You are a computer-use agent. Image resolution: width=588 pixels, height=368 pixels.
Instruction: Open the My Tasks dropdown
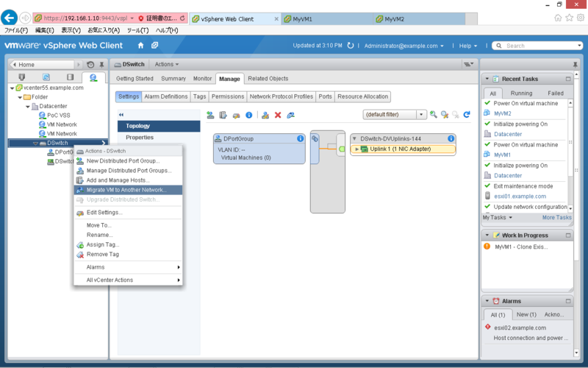click(x=498, y=217)
